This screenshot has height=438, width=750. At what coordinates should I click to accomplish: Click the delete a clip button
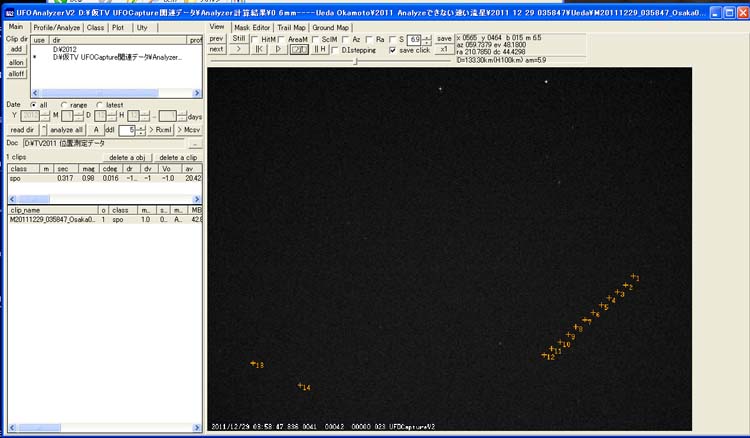point(180,157)
